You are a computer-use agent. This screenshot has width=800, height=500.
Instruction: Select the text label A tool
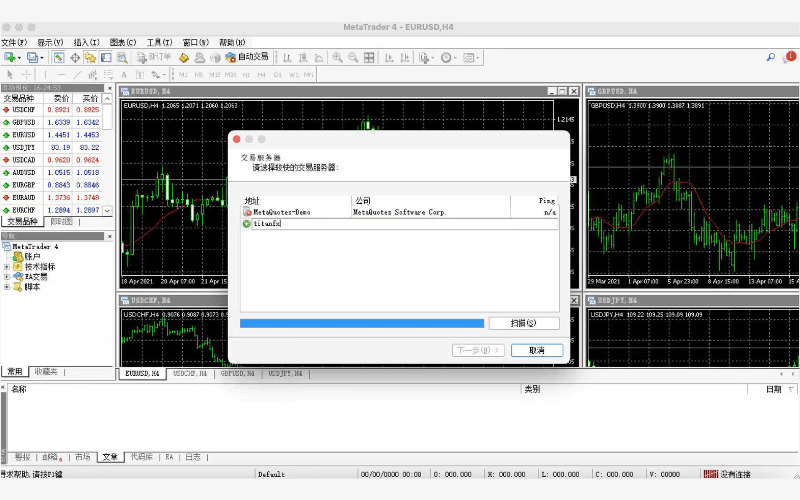pos(123,74)
